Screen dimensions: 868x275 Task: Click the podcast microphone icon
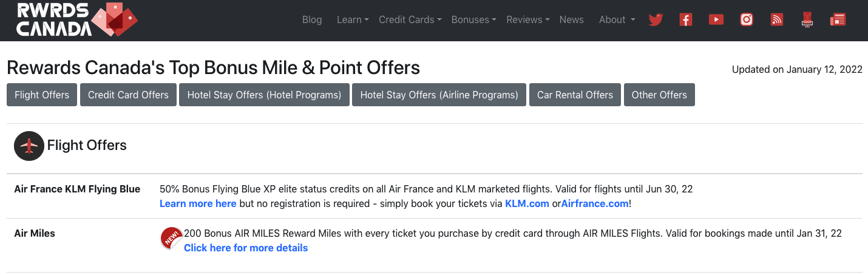tap(807, 19)
